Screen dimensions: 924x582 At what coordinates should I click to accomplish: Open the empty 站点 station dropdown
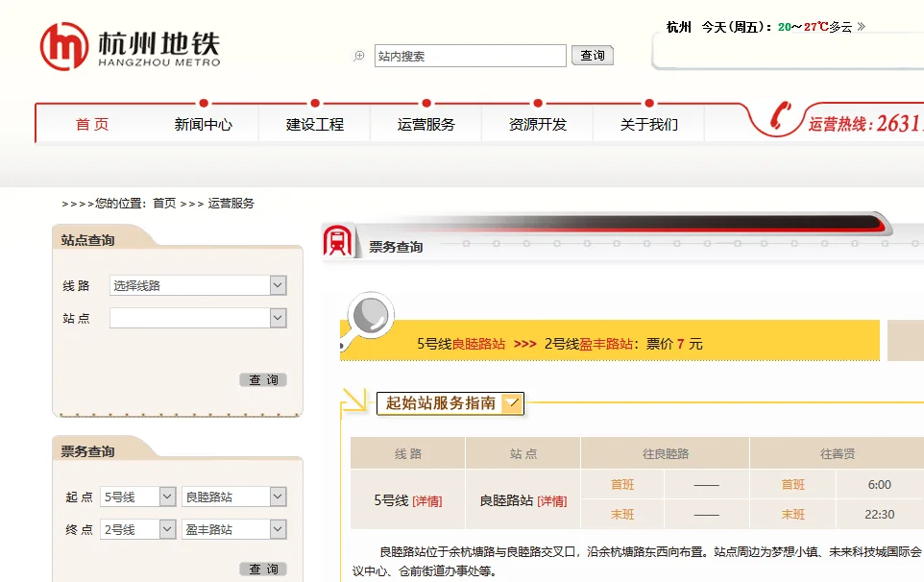pos(278,317)
